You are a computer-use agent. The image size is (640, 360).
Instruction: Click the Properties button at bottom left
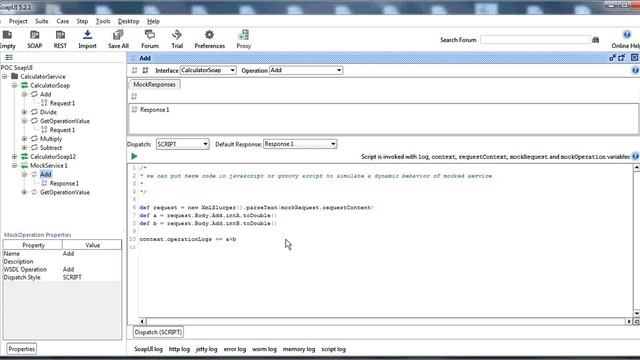22,349
